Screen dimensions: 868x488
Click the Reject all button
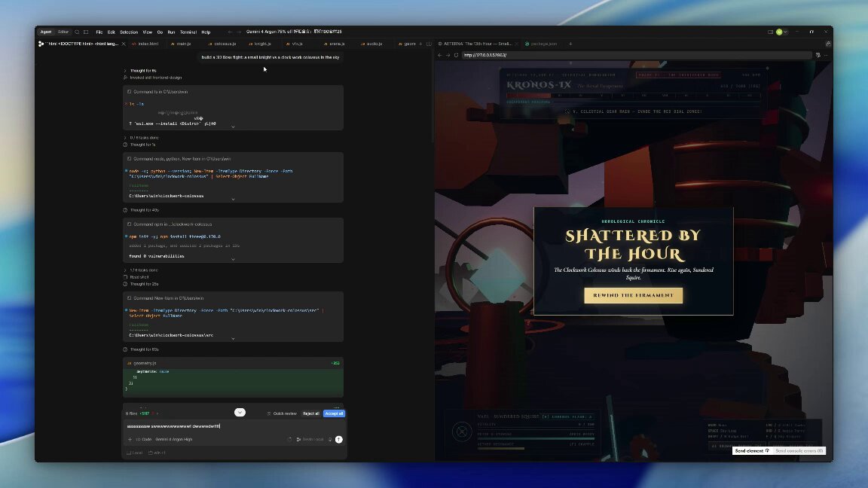pyautogui.click(x=311, y=413)
